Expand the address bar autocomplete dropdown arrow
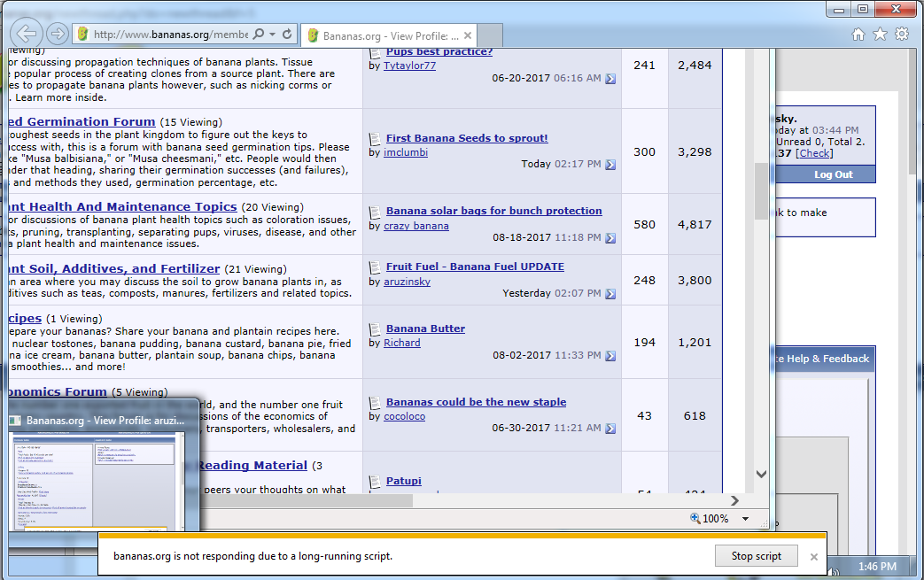924x580 pixels. point(272,35)
